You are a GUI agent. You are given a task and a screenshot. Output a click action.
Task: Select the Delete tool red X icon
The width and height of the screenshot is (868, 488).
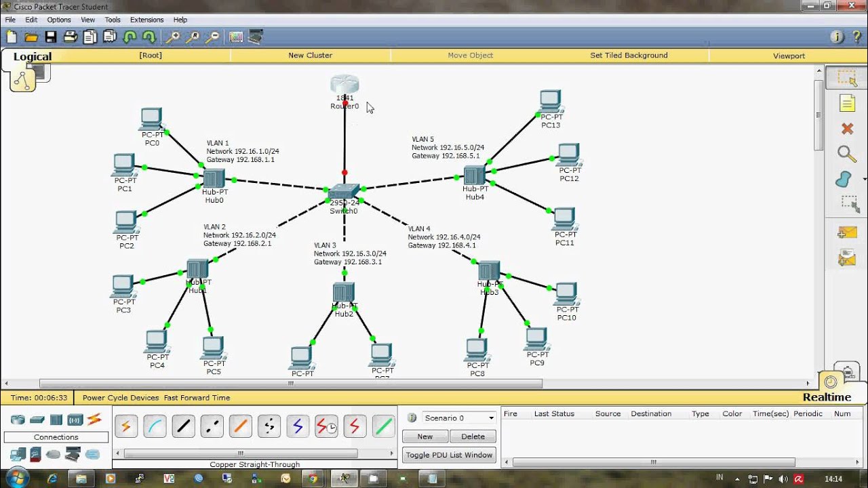pyautogui.click(x=847, y=129)
